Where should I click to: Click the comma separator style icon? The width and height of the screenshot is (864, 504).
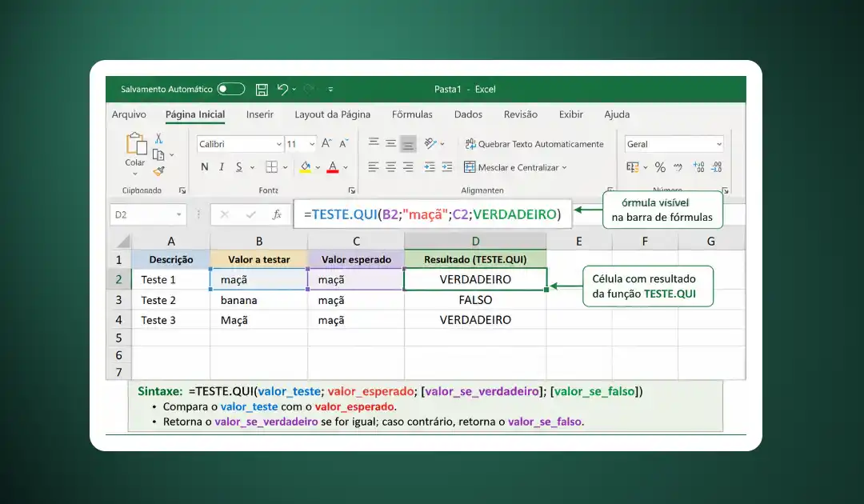[x=678, y=167]
